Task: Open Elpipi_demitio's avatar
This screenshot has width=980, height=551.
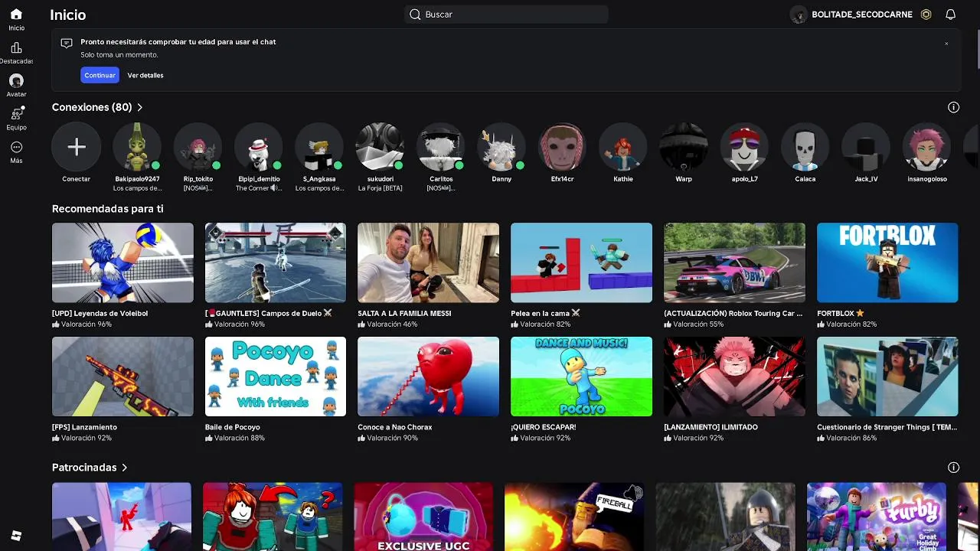Action: tap(259, 147)
